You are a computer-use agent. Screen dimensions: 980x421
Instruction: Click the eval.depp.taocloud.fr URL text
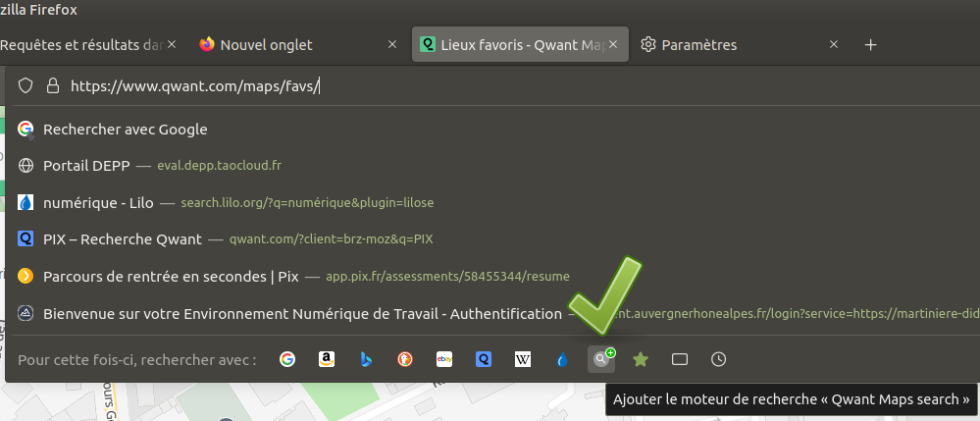219,166
